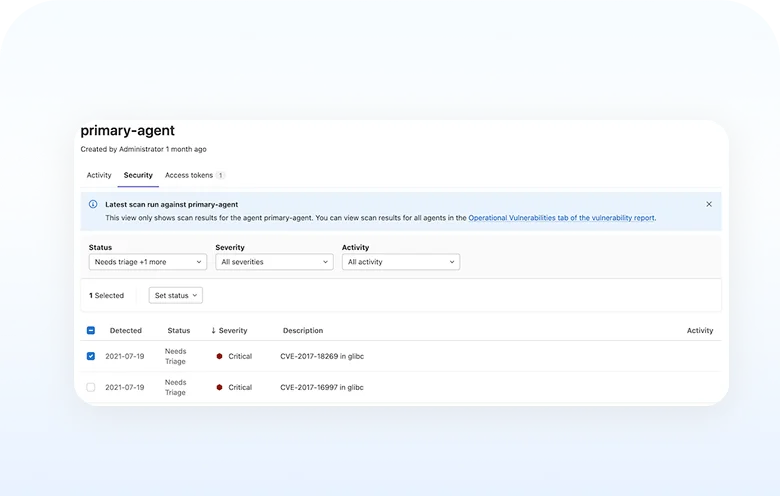Click the Access tokens count badge
Screen dimensions: 780x496
221,175
